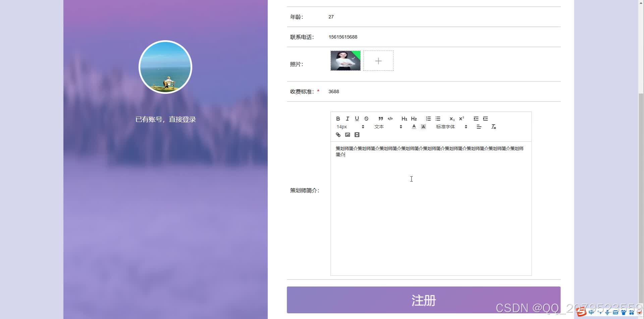Toggle underline formatting
The height and width of the screenshot is (319, 644).
(x=357, y=119)
